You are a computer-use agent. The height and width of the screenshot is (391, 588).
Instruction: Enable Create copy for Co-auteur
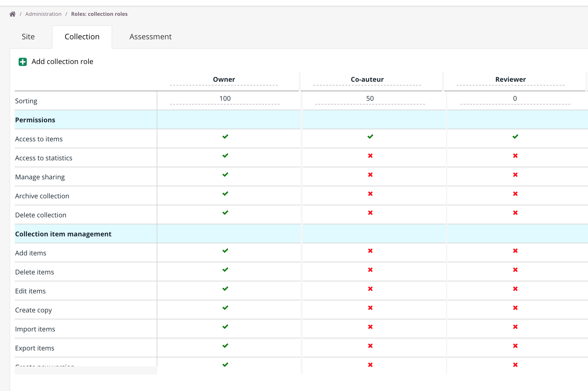[x=370, y=308]
